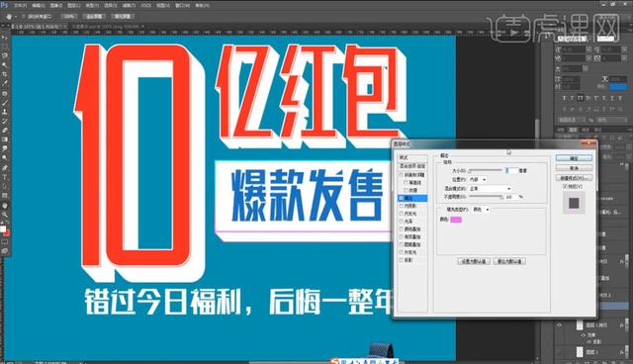Change screen mode icon at toolbox bottom
The height and width of the screenshot is (364, 633).
click(x=5, y=251)
